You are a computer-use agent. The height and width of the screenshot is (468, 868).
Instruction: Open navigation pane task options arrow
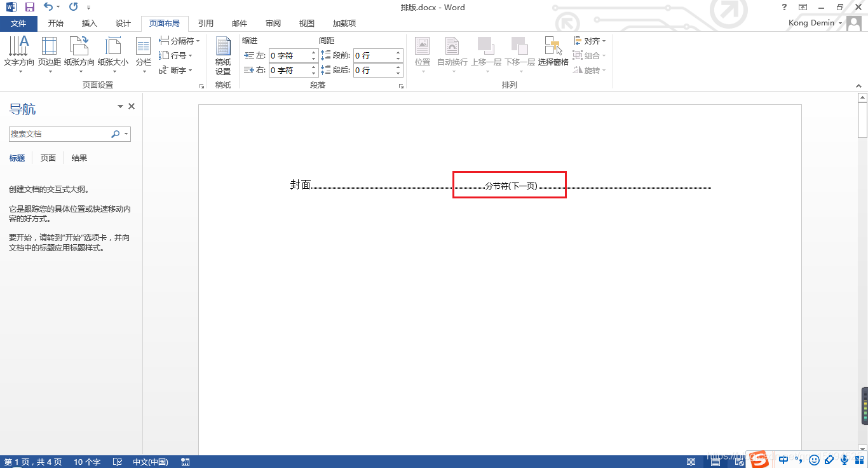point(120,107)
